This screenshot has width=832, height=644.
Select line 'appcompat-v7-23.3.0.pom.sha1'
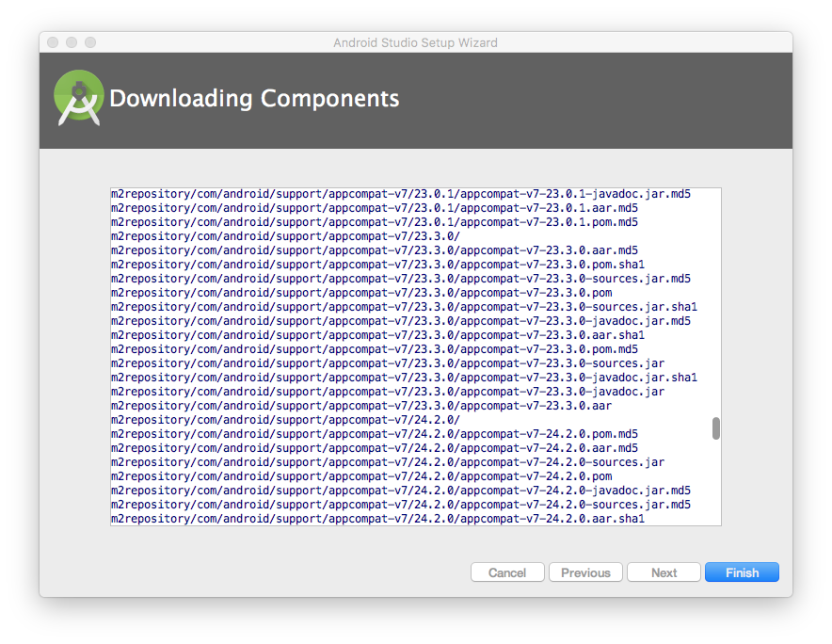[377, 265]
